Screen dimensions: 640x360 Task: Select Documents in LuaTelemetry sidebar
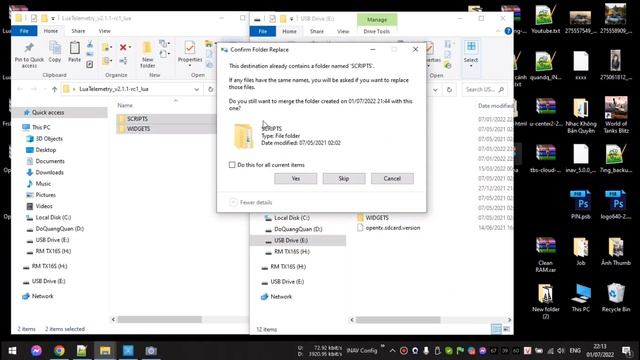tap(50, 161)
